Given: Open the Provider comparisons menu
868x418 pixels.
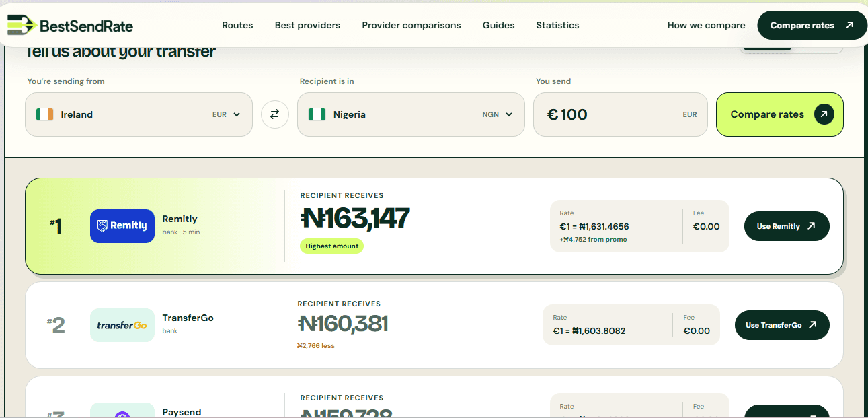Looking at the screenshot, I should 411,25.
